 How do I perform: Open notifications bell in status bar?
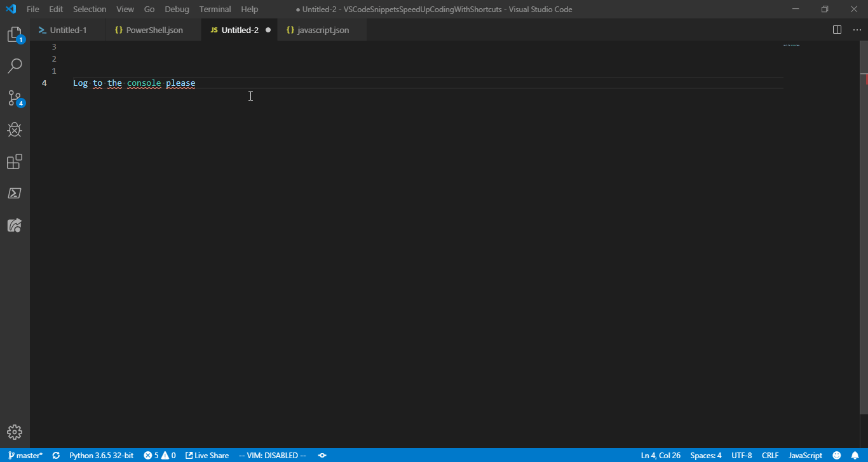855,456
